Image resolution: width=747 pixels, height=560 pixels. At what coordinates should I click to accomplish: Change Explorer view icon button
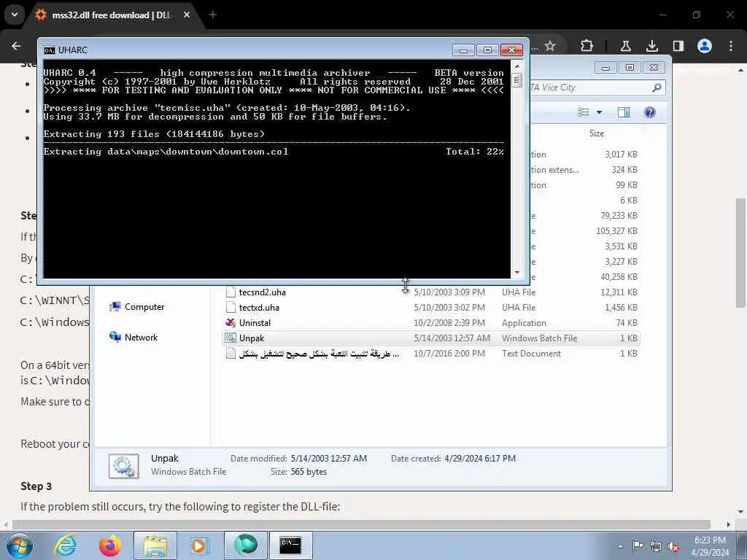583,112
